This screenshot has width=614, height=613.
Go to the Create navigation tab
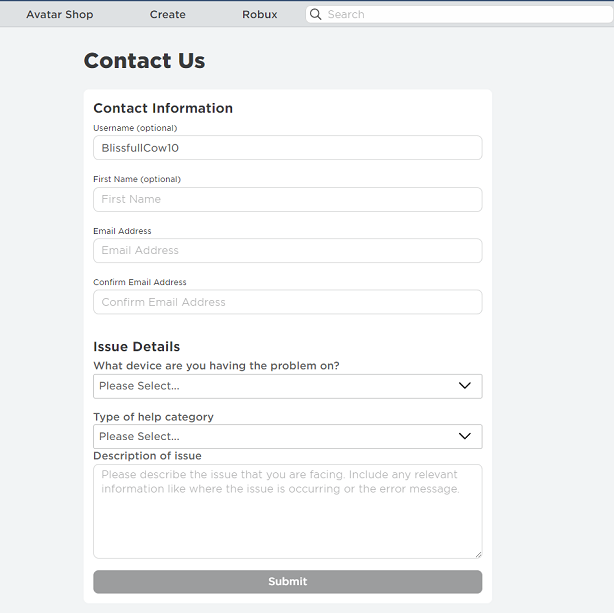168,14
